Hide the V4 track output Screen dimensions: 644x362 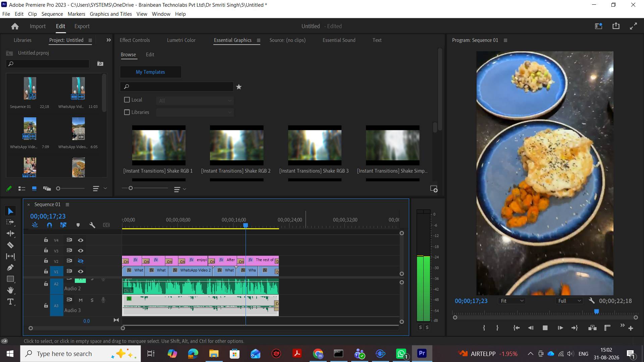pos(80,240)
